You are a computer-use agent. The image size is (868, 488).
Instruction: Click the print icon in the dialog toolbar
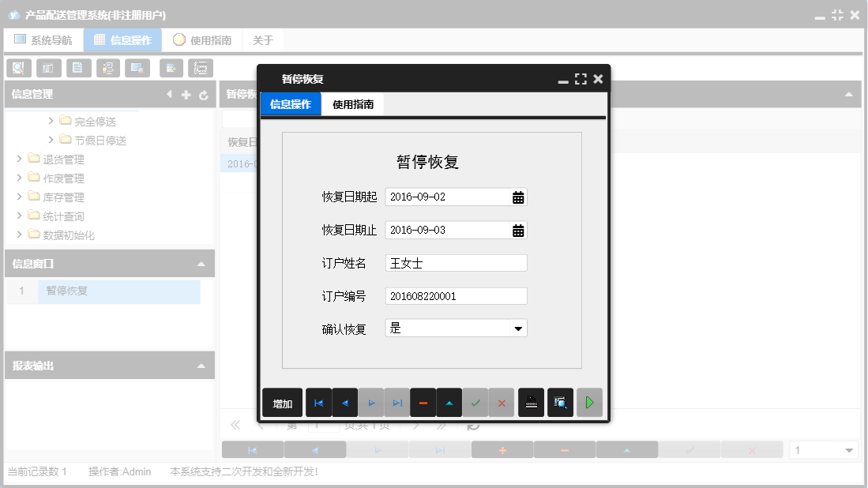point(531,403)
